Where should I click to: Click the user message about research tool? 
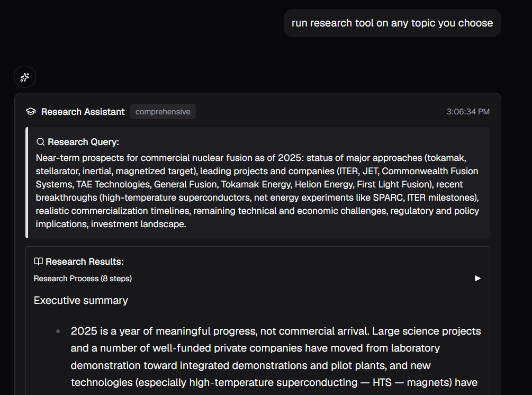click(x=392, y=23)
